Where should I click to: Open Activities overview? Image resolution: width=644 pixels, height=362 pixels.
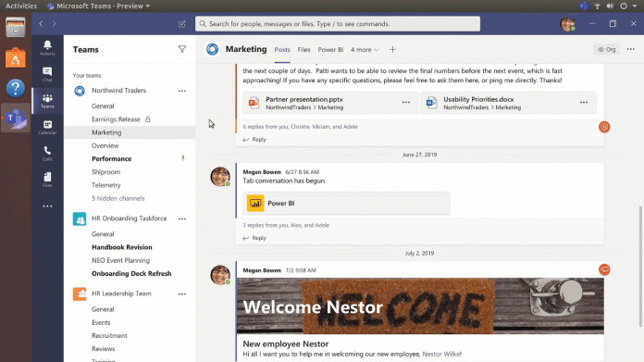click(21, 6)
